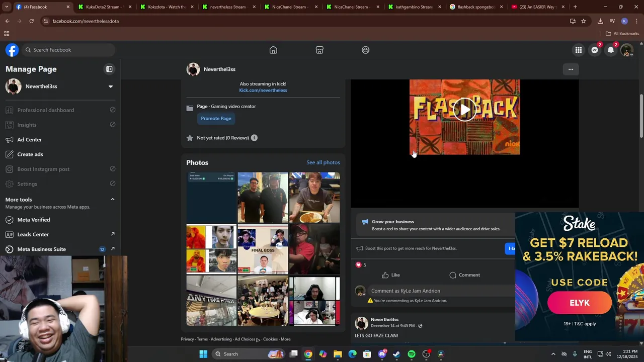This screenshot has height=362, width=644.
Task: Bookmark this page star icon
Action: pyautogui.click(x=584, y=21)
